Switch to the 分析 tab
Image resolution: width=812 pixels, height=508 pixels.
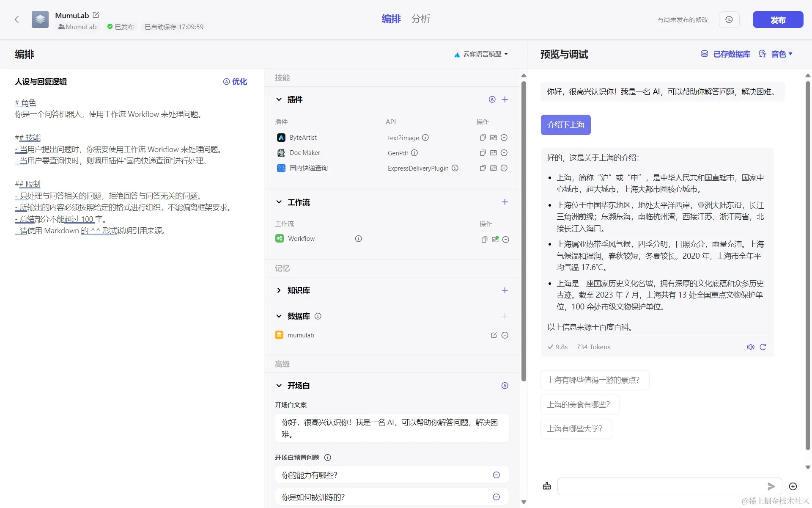[420, 19]
